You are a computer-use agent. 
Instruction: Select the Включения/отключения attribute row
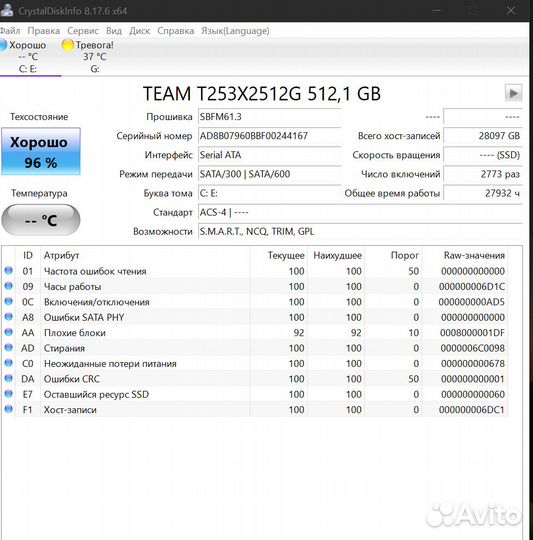(256, 302)
